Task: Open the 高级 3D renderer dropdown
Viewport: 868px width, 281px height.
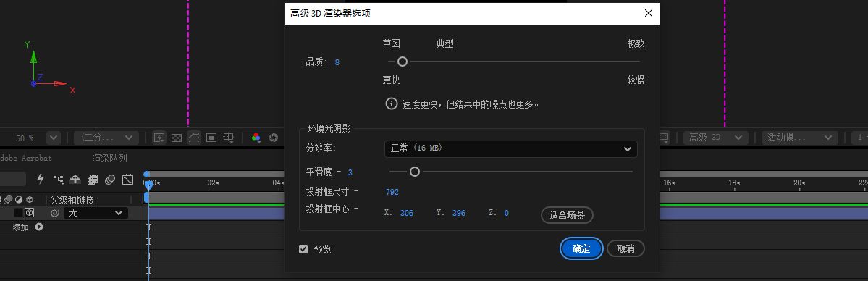Action: pyautogui.click(x=715, y=138)
